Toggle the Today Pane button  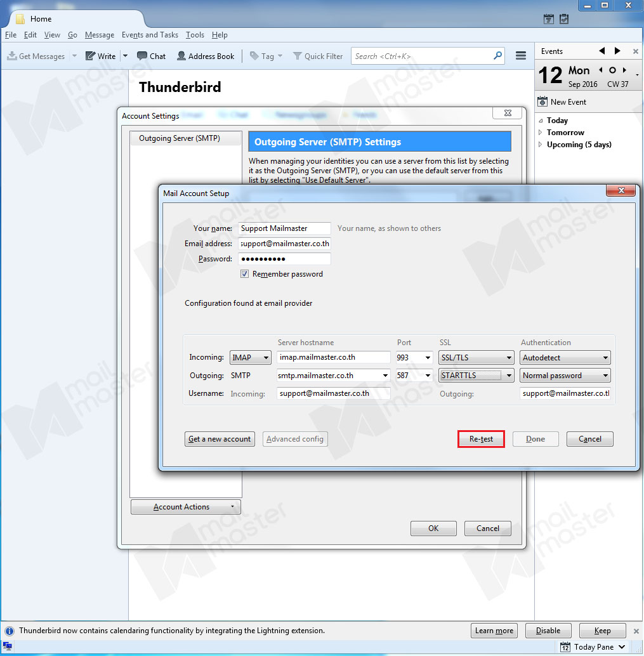point(593,646)
